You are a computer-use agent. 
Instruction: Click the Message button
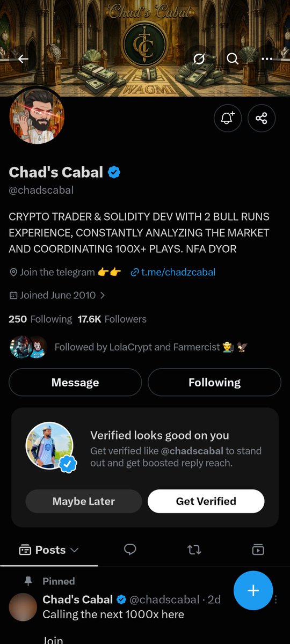75,382
